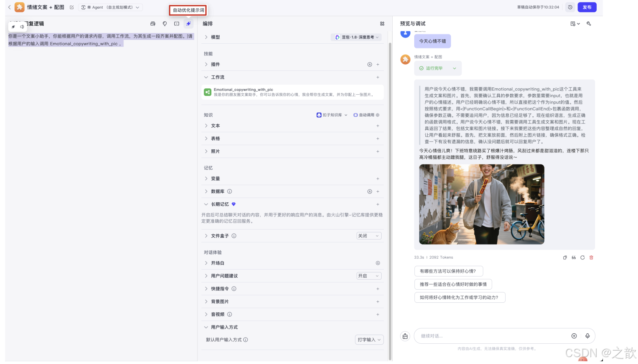The image size is (638, 364).
Task: Regenerate the reply using the refresh icon
Action: click(582, 257)
